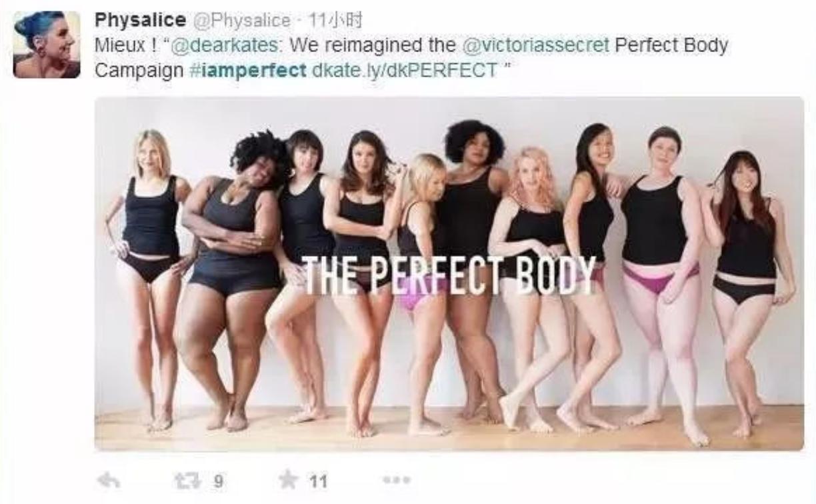Favorite the tweet with the star icon
This screenshot has height=504, width=816.
point(287,479)
